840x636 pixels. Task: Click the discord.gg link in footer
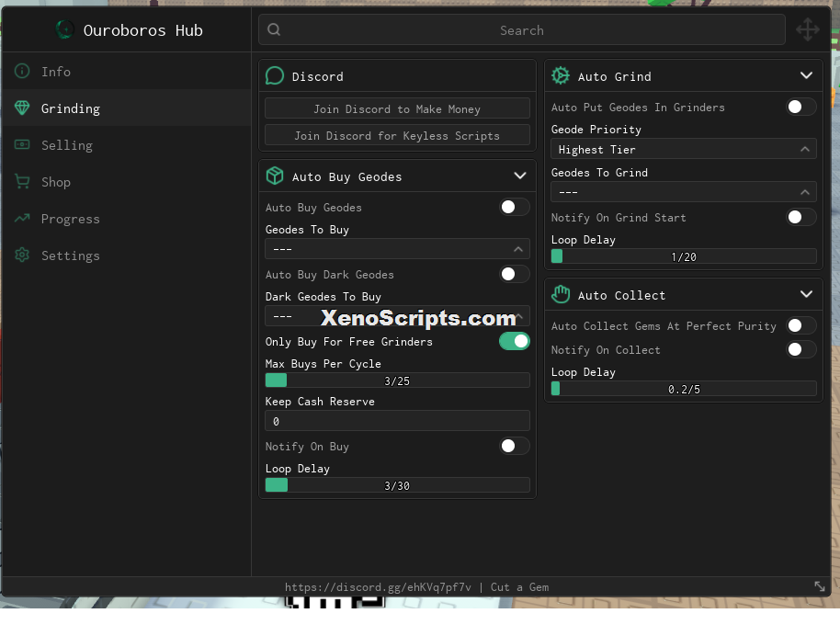378,587
